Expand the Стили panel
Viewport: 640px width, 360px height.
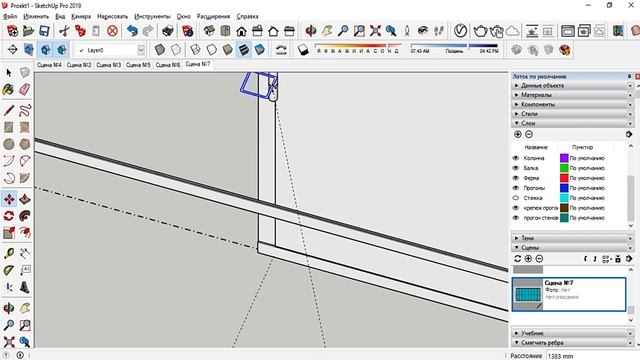click(x=573, y=114)
